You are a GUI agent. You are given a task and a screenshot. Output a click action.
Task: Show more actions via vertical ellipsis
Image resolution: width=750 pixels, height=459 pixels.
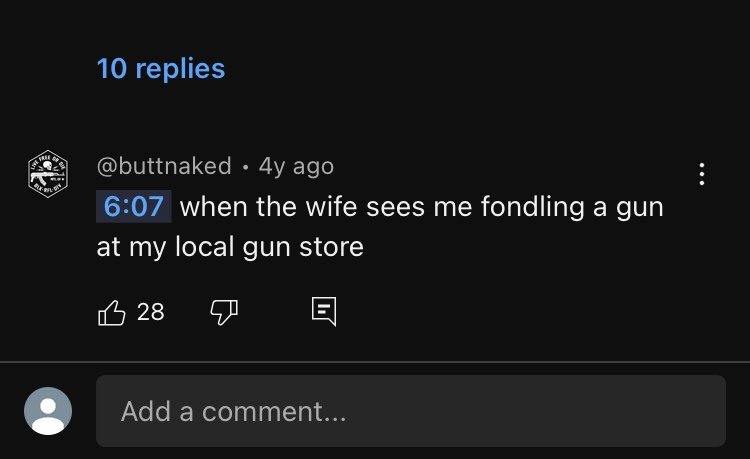[x=701, y=174]
